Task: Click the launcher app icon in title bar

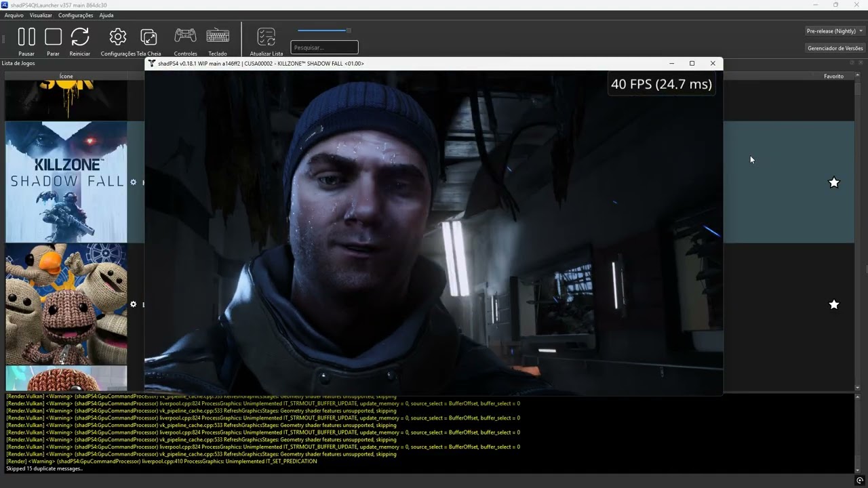Action: 5,5
